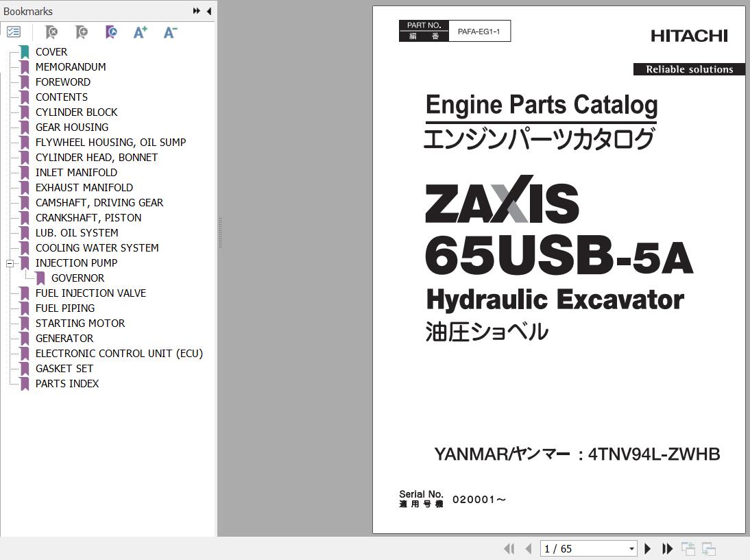
Task: Go to the next page
Action: click(x=648, y=548)
